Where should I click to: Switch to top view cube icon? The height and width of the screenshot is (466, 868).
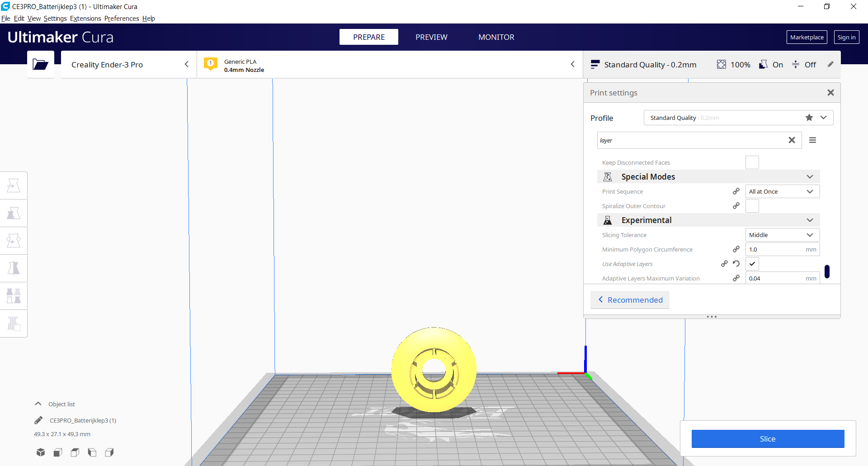[x=75, y=452]
